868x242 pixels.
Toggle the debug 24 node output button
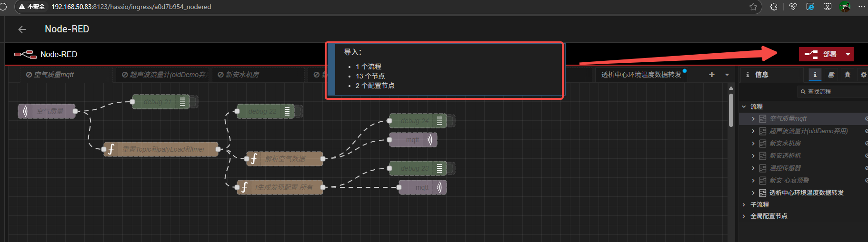click(x=451, y=121)
